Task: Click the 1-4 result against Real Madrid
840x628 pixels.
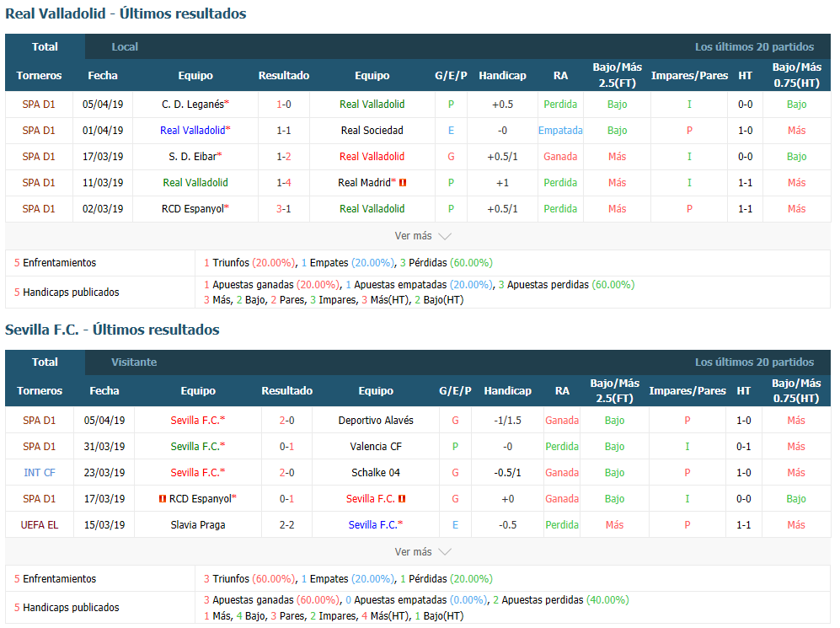Action: [x=284, y=183]
